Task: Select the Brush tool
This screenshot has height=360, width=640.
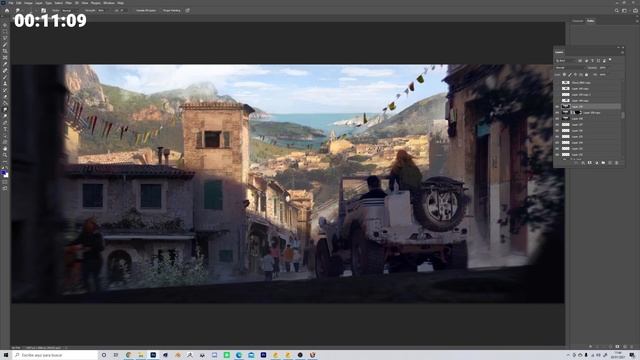Action: point(5,77)
